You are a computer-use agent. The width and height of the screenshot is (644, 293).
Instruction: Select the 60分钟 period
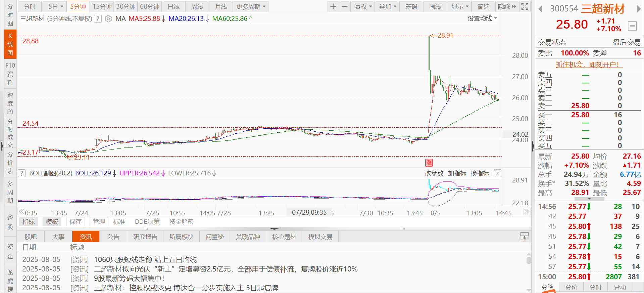(150, 6)
